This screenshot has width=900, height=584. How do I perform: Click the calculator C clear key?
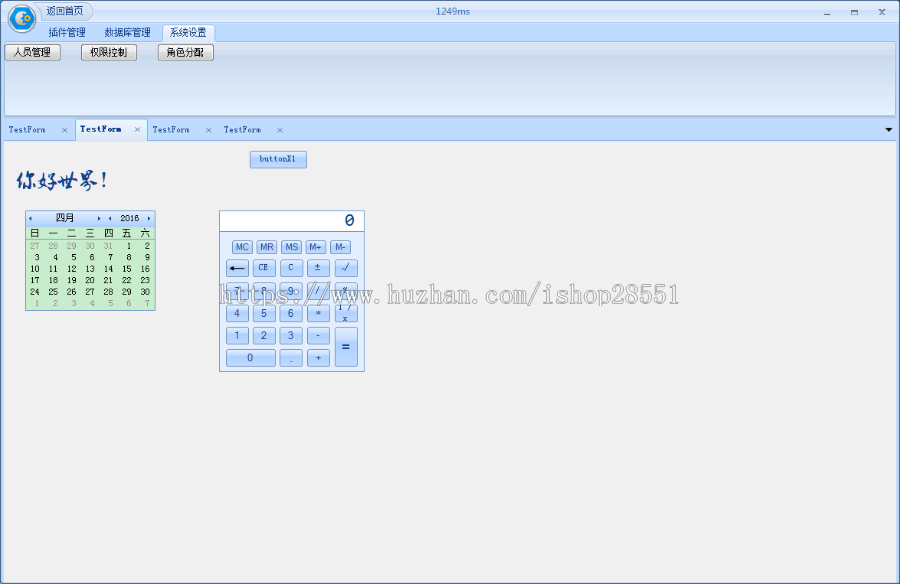pos(291,268)
